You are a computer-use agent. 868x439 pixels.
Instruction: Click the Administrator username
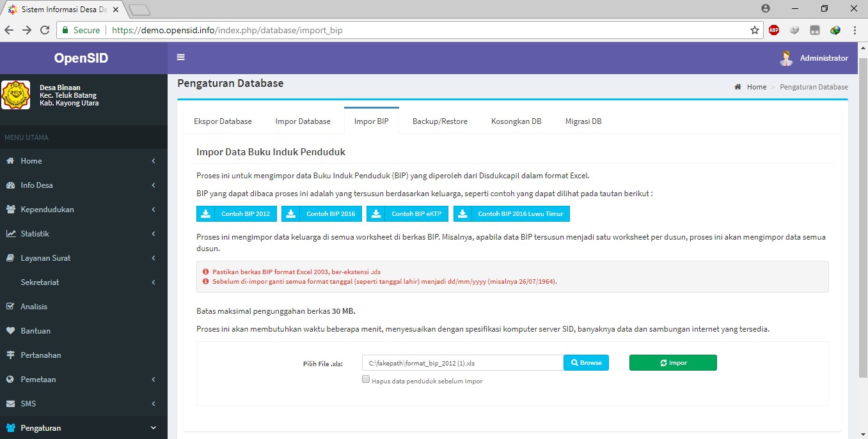pyautogui.click(x=824, y=58)
